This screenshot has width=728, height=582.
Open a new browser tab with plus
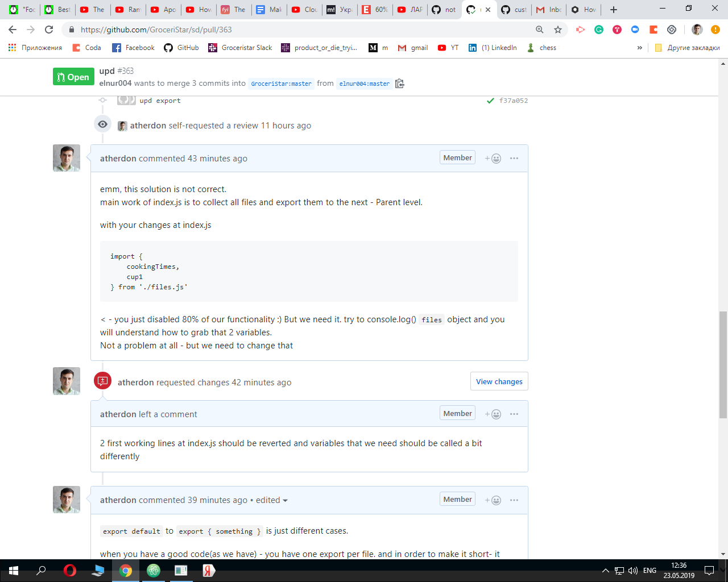(614, 10)
